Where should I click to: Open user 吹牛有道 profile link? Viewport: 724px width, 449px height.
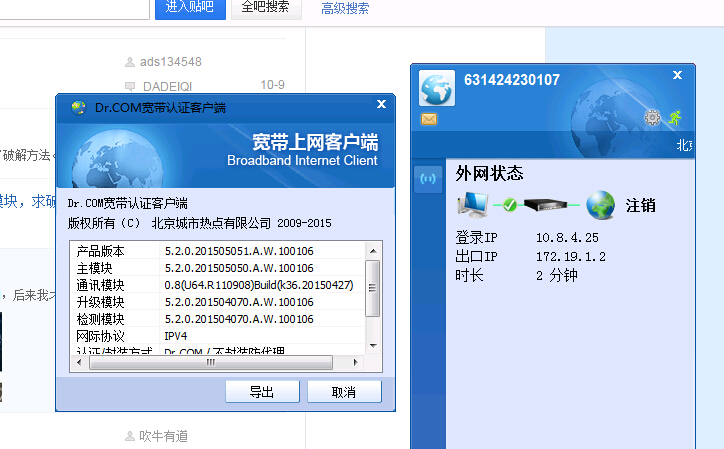(163, 436)
